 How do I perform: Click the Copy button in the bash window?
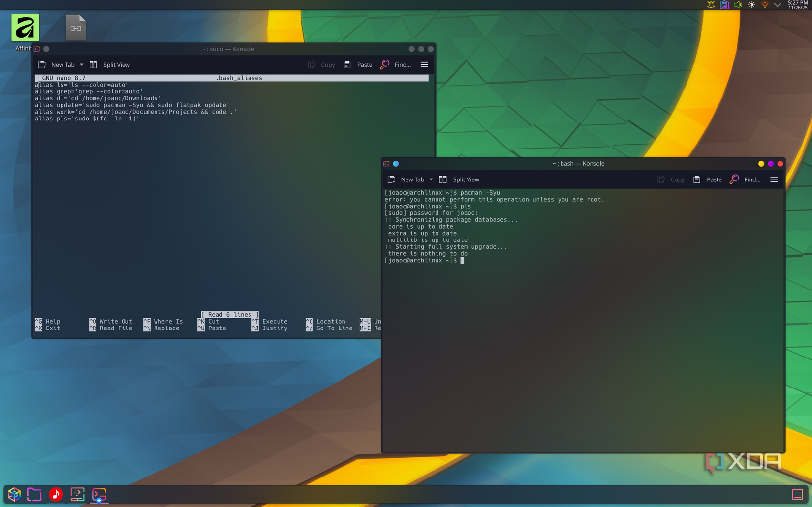671,179
